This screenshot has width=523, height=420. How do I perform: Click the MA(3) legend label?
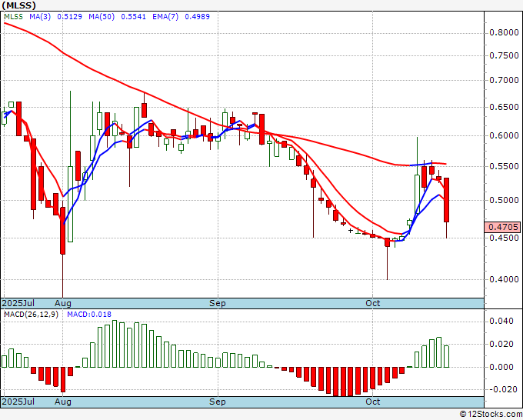(40, 16)
